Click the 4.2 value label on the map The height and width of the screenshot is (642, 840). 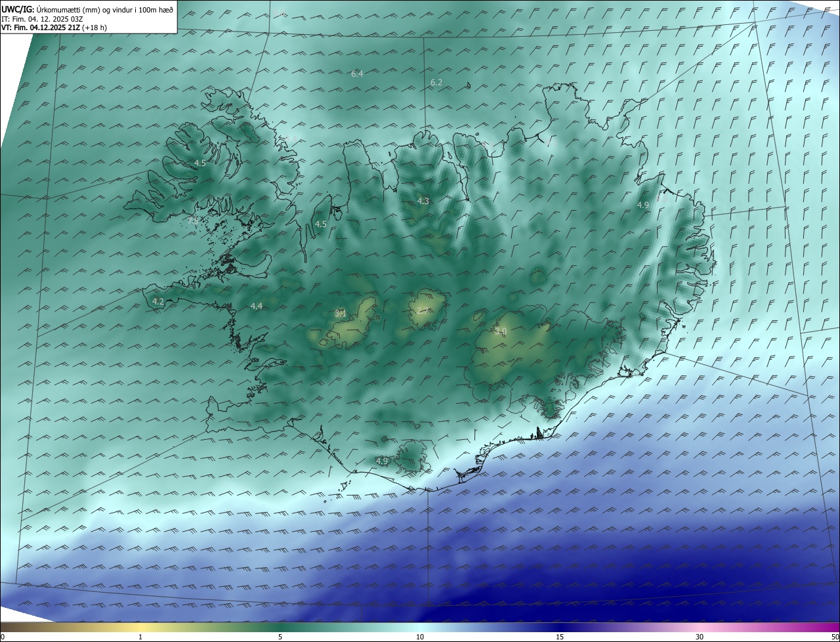click(157, 302)
